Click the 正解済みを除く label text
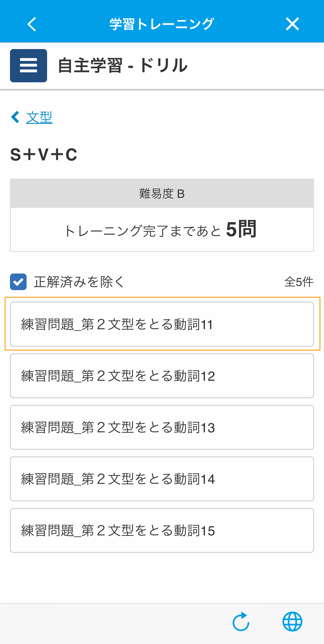The height and width of the screenshot is (644, 324). (79, 282)
